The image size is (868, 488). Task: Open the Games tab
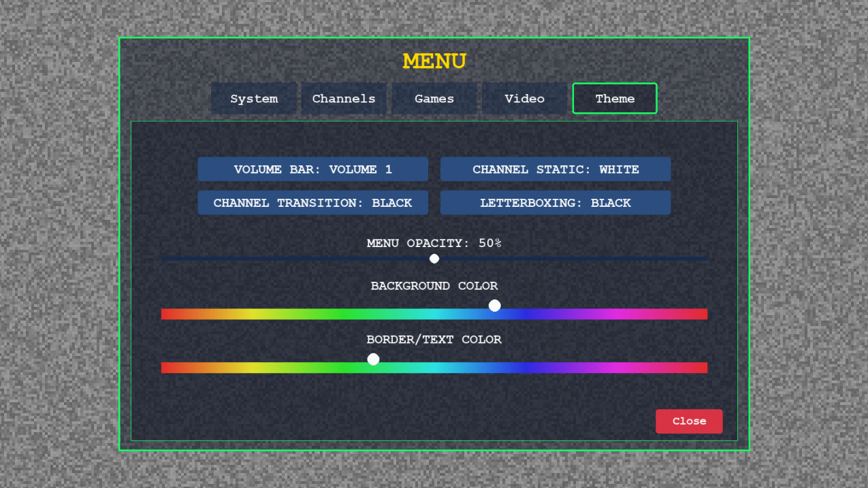tap(434, 99)
